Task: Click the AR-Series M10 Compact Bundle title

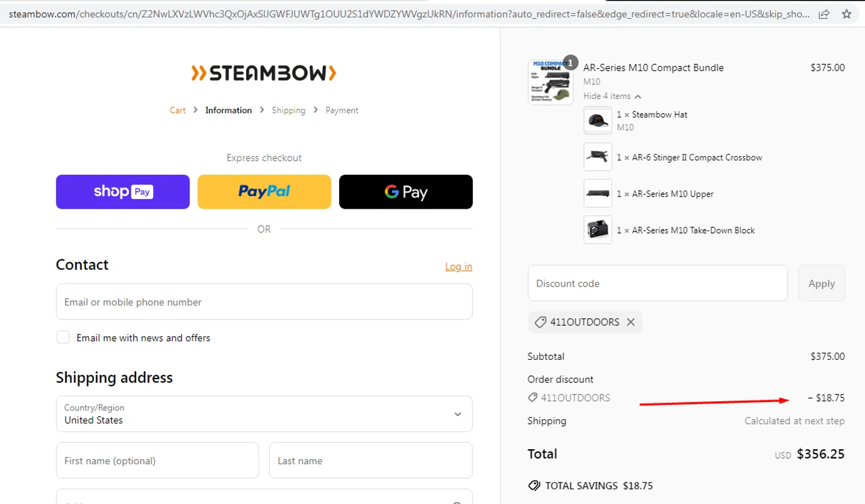Action: [653, 67]
